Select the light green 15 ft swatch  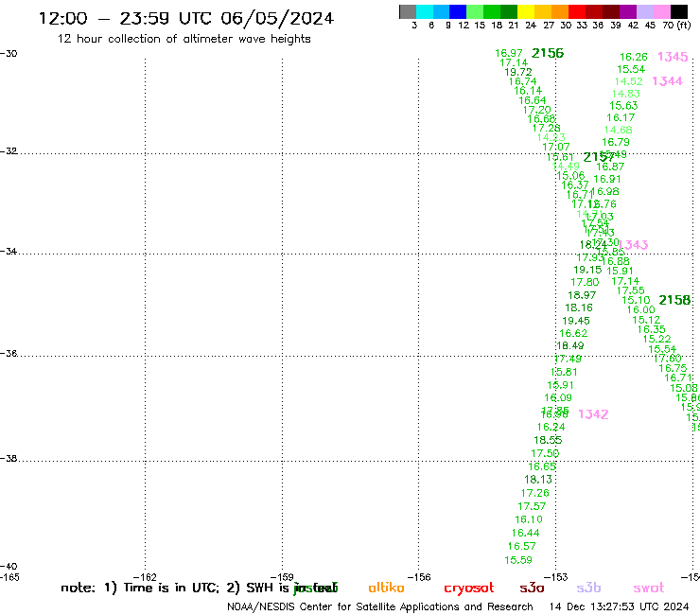point(475,12)
